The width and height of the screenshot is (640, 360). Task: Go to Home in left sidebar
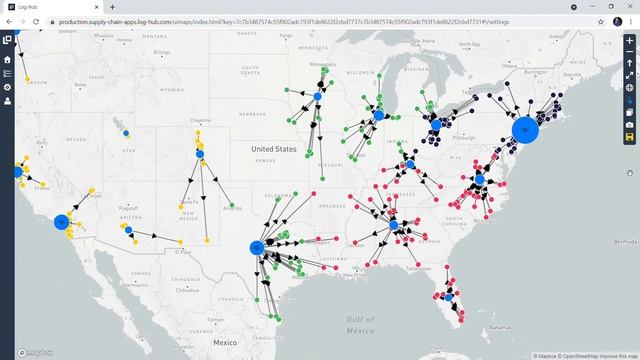click(x=7, y=60)
